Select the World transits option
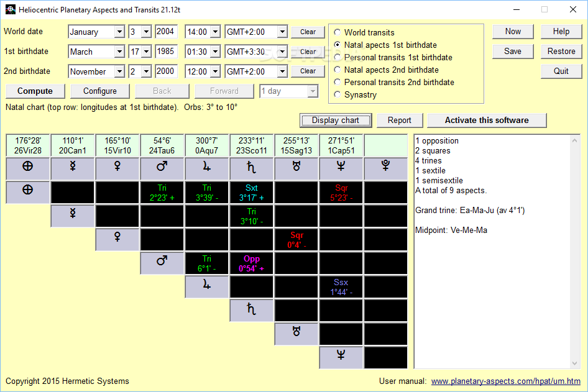 pyautogui.click(x=364, y=32)
